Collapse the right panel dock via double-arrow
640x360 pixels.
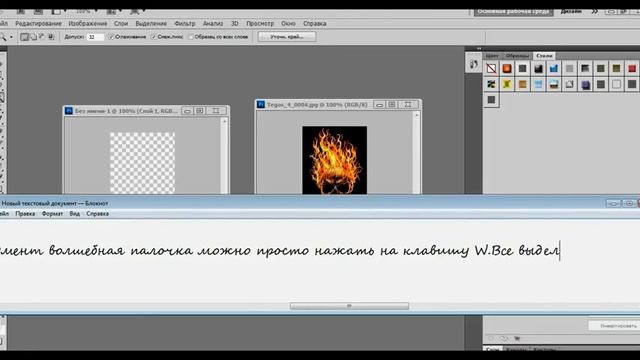click(479, 49)
